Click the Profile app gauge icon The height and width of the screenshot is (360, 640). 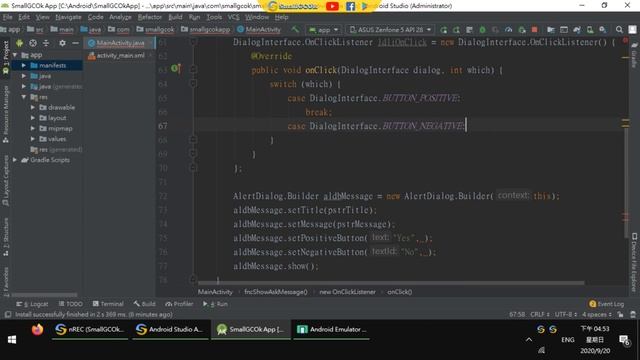point(509,29)
